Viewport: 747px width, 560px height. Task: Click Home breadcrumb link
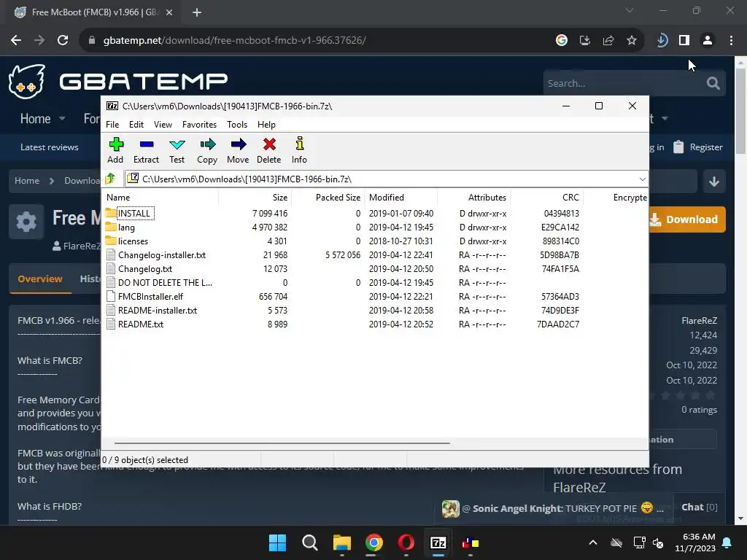click(x=27, y=181)
